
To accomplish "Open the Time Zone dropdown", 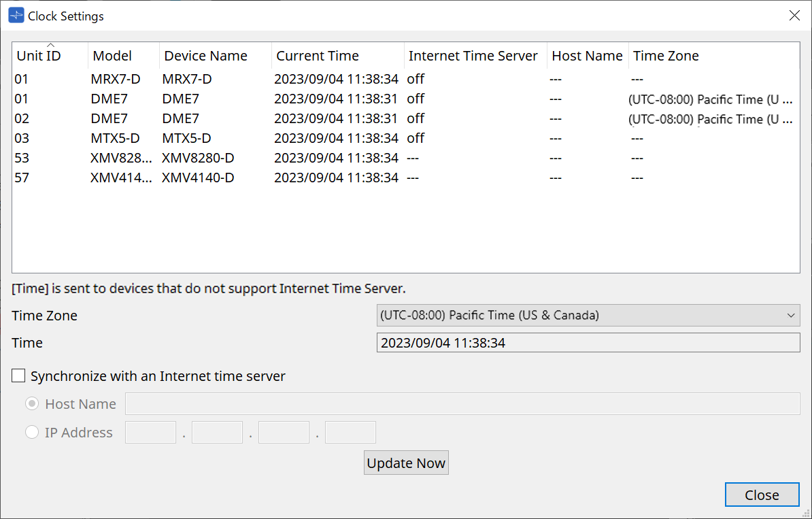I will coord(588,316).
